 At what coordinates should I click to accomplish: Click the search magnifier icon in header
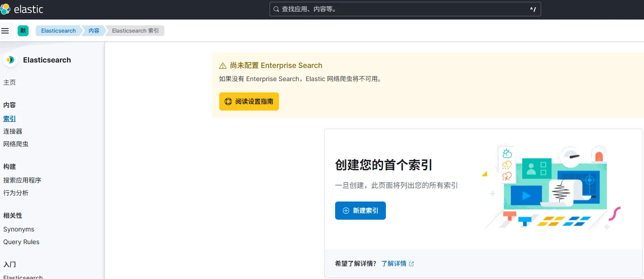(x=276, y=9)
